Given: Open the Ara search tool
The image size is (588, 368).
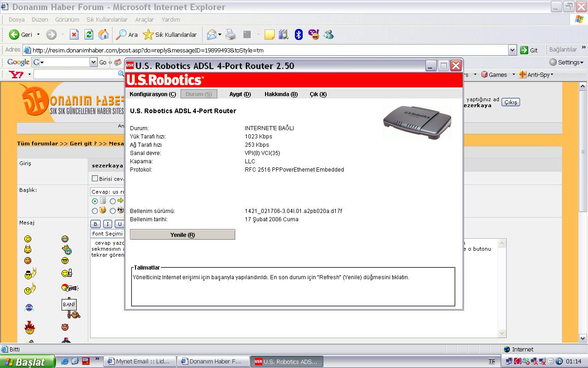Looking at the screenshot, I should pyautogui.click(x=127, y=34).
